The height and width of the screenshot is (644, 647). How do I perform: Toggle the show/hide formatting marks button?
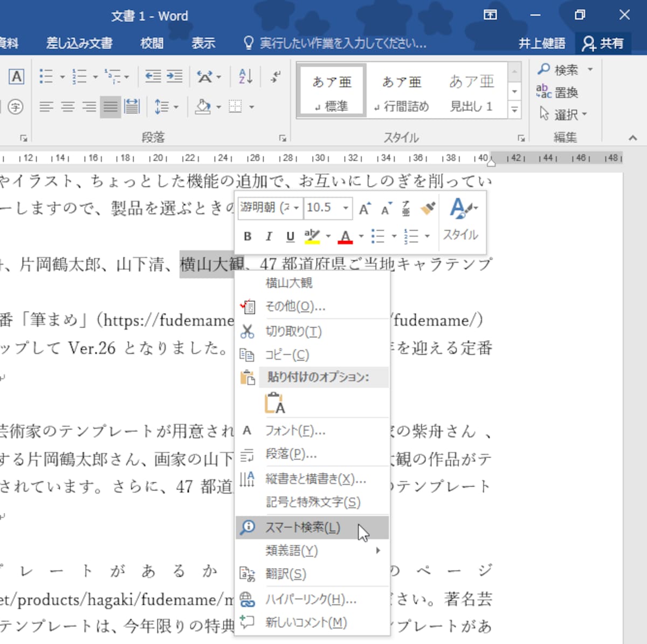coord(276,77)
